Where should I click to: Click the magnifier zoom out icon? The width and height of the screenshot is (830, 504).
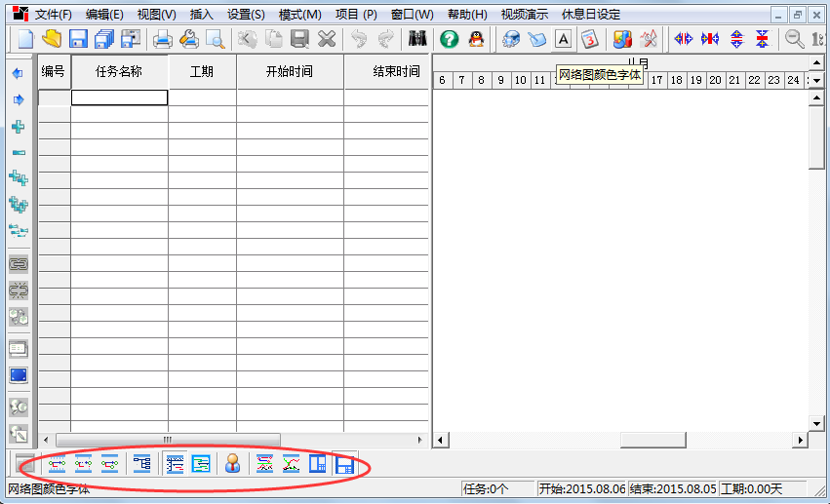795,39
